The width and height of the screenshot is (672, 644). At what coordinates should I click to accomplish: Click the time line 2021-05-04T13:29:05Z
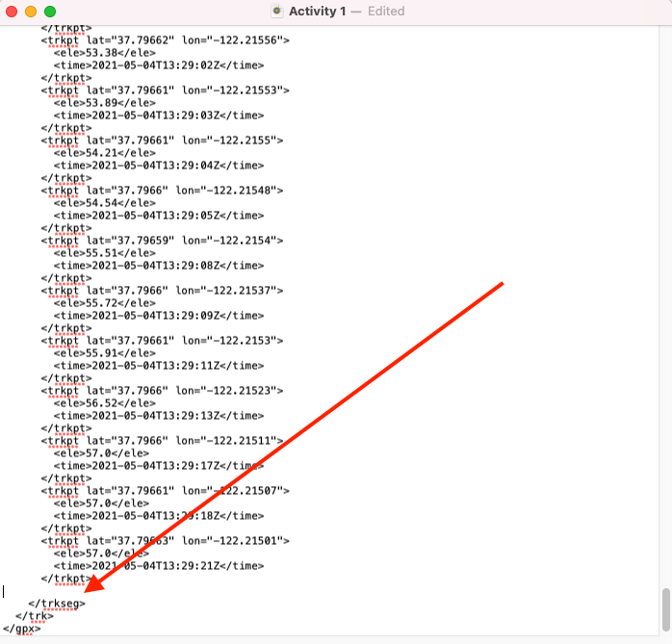point(159,215)
